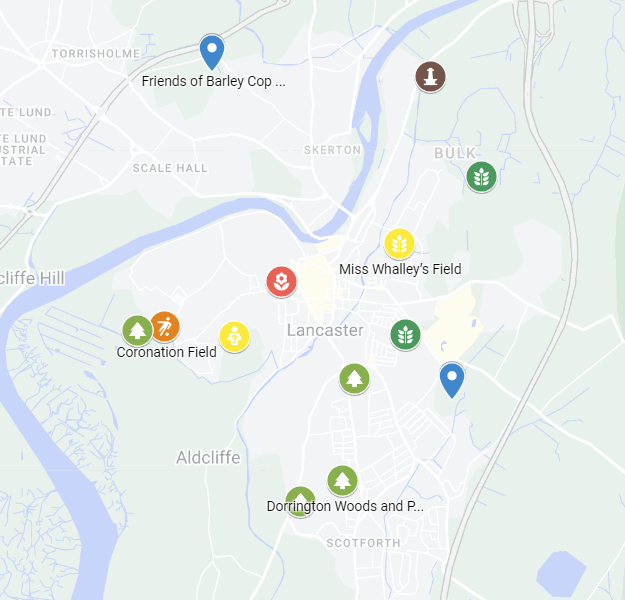Open the Miss Whalley's Field label
The image size is (625, 600).
click(x=400, y=269)
